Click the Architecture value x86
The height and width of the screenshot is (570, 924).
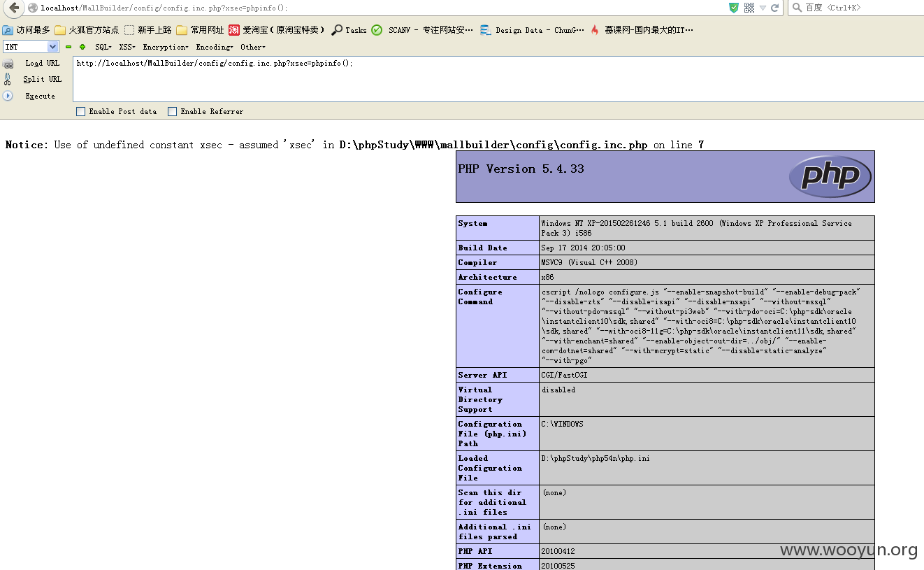pyautogui.click(x=547, y=278)
